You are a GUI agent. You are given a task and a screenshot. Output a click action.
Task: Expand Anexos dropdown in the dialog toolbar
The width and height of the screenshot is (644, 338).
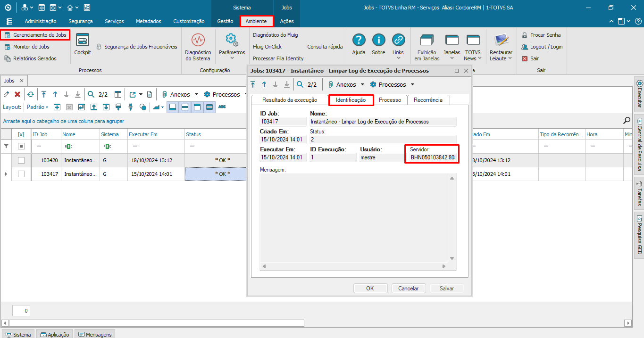[362, 84]
